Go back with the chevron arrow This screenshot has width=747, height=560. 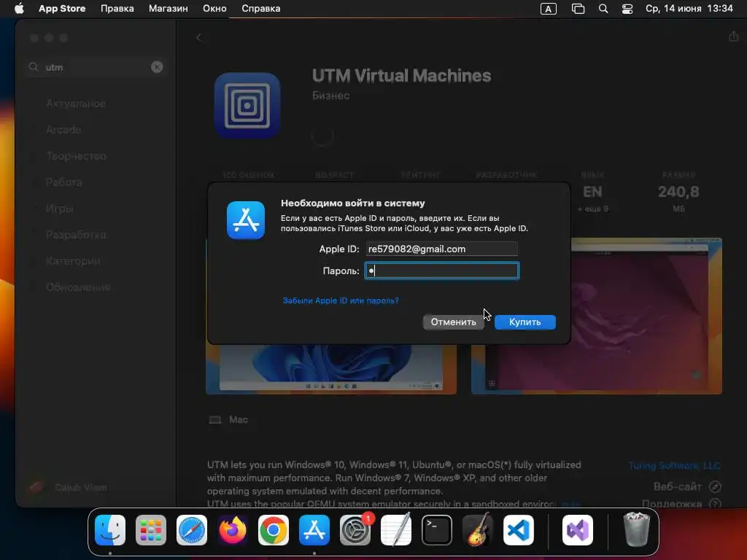[198, 37]
